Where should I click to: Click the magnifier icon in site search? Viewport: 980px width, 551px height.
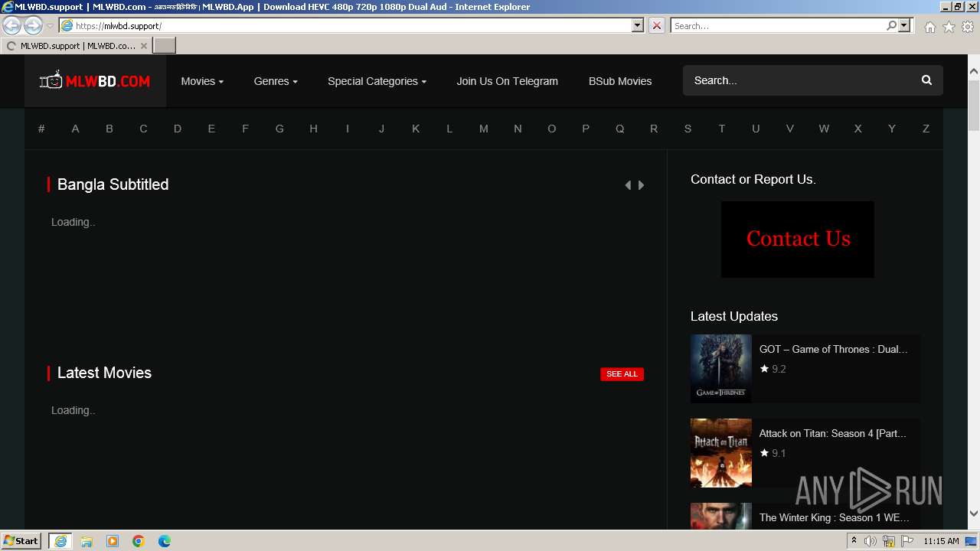[926, 80]
